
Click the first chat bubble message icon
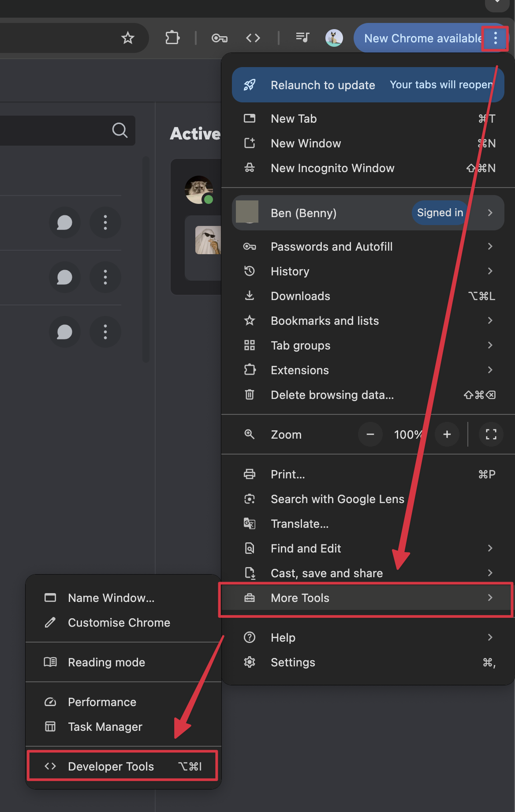65,222
